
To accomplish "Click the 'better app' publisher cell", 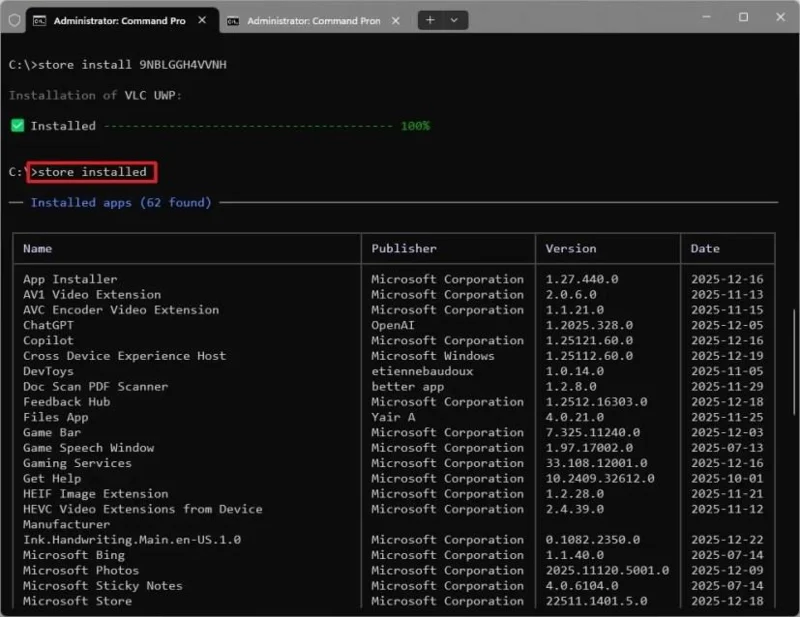I will 408,386.
